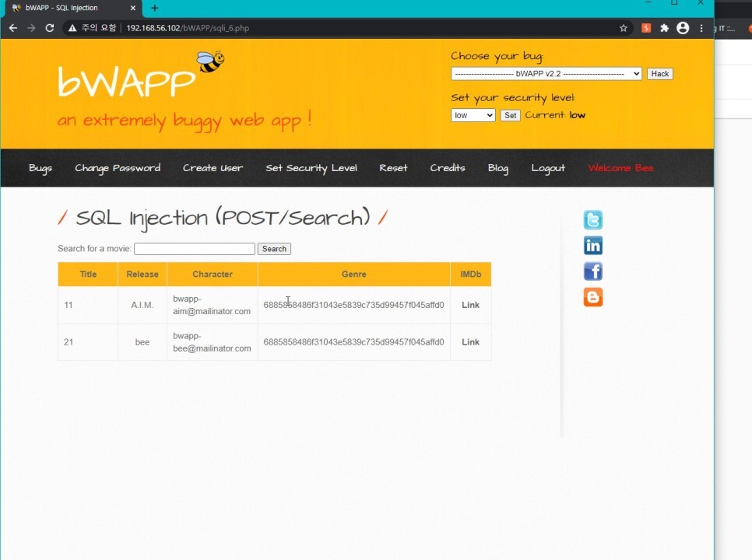752x560 pixels.
Task: Click the bee release cell
Action: [x=142, y=342]
